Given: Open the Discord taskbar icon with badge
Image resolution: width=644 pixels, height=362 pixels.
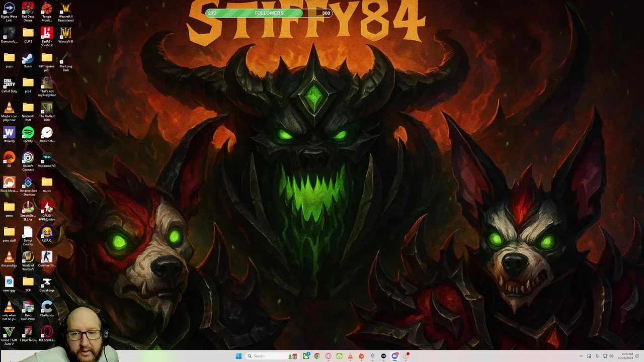Looking at the screenshot, I should pyautogui.click(x=395, y=356).
